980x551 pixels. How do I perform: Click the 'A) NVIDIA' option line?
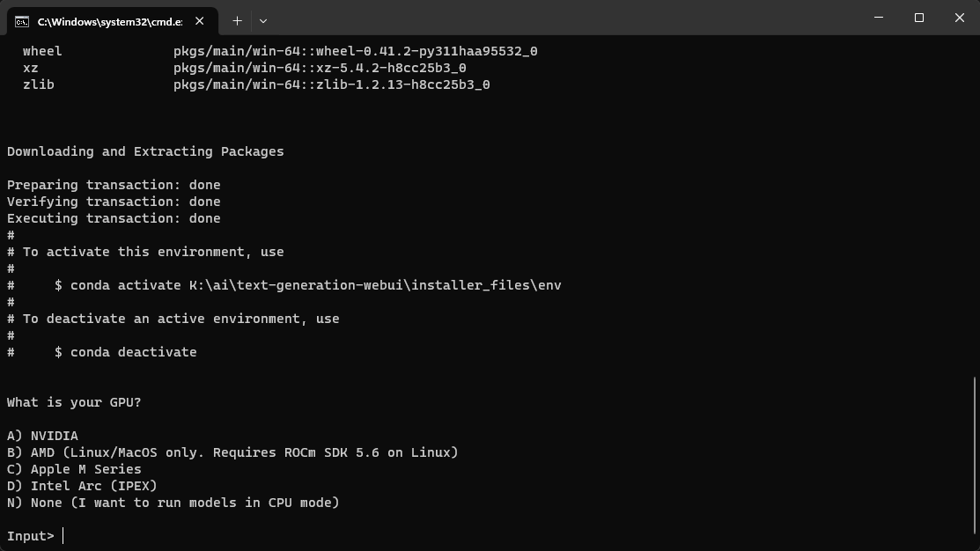(x=42, y=436)
